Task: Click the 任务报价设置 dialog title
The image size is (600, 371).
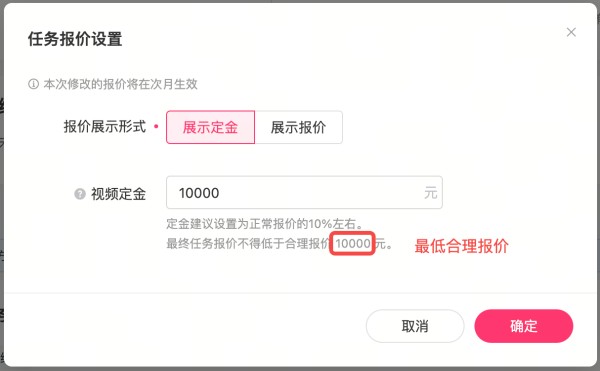Action: (x=75, y=39)
